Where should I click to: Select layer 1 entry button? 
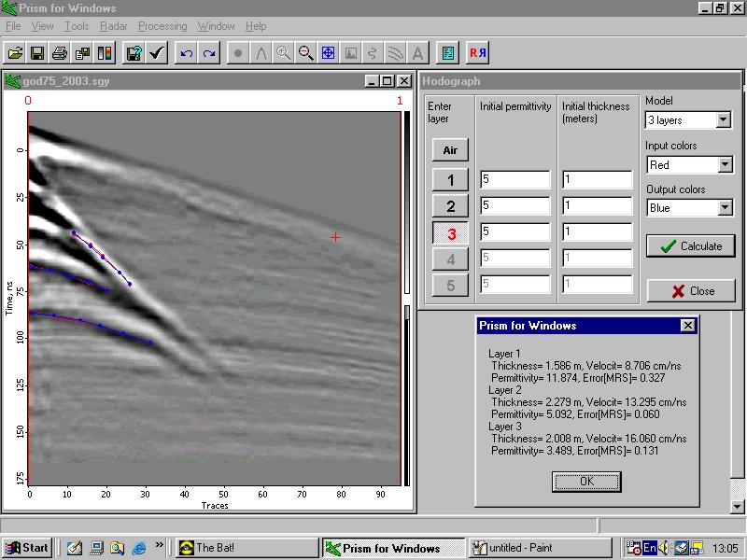pos(450,180)
